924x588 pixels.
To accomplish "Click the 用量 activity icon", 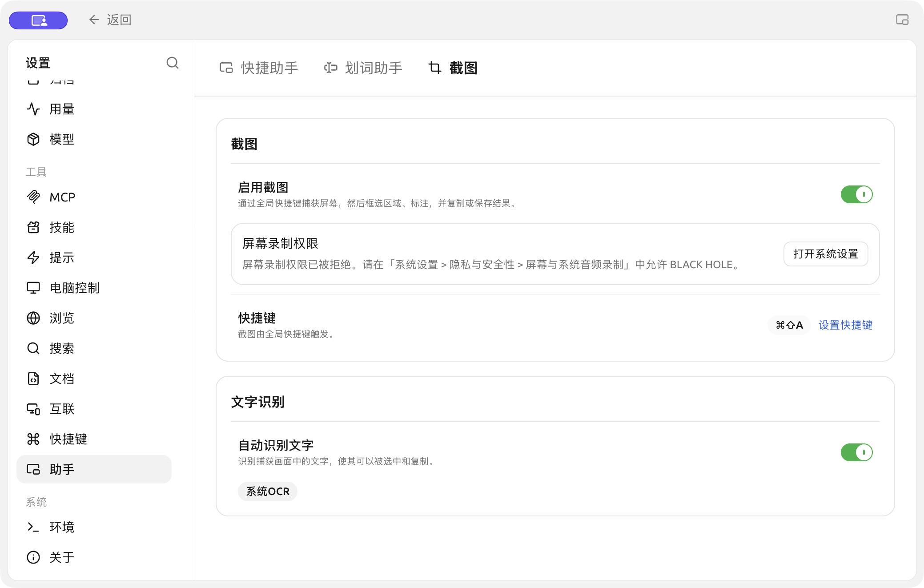I will (33, 109).
